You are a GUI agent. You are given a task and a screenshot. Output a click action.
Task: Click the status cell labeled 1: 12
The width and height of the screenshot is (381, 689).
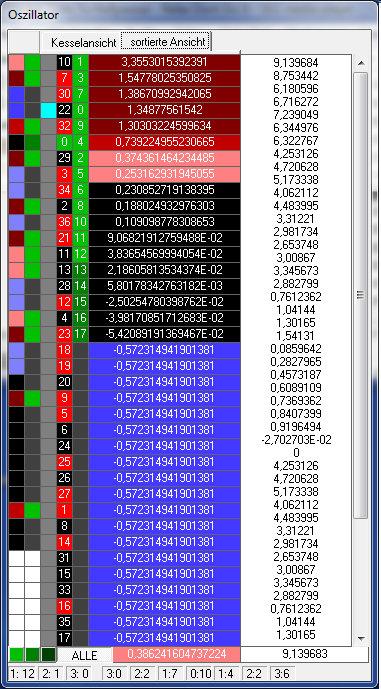click(x=22, y=674)
